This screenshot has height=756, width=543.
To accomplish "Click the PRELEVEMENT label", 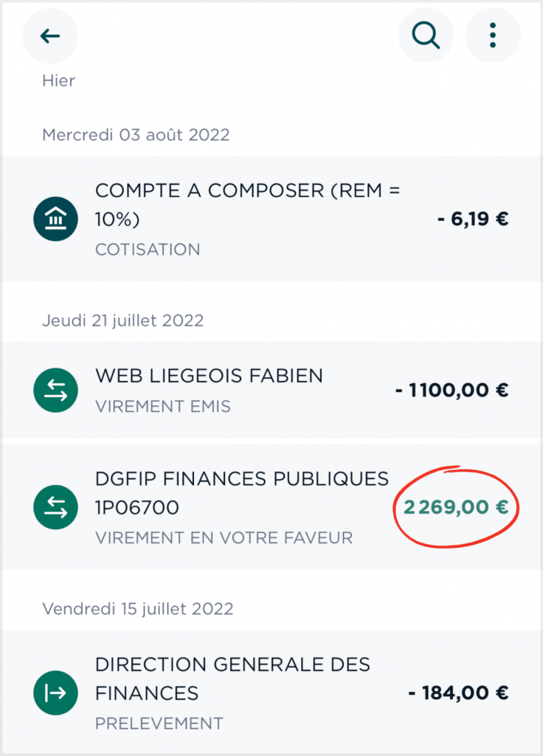I will coord(159,724).
